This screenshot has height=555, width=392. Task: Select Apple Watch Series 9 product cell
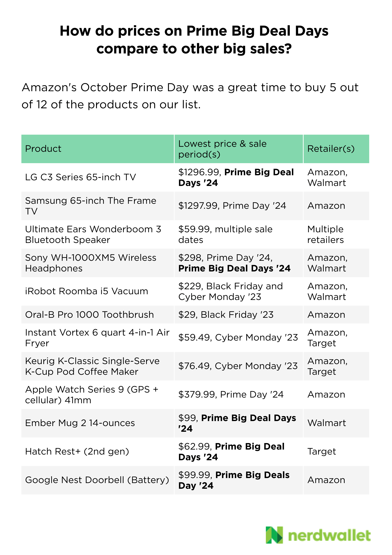pos(92,395)
